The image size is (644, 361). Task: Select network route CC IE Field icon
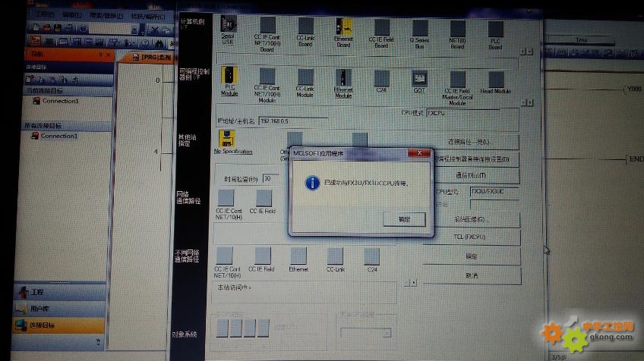pyautogui.click(x=264, y=199)
